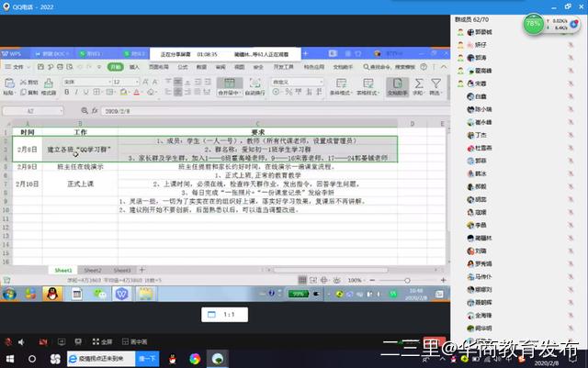Toggle 自动换行 wrap text
588x368 pixels.
[x=255, y=86]
